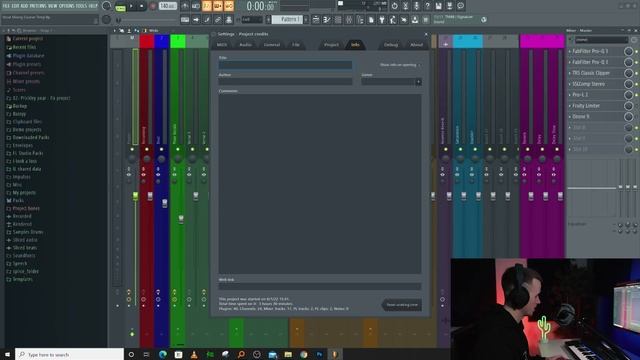Click the first orange highlighted toolbar icon

207,6
